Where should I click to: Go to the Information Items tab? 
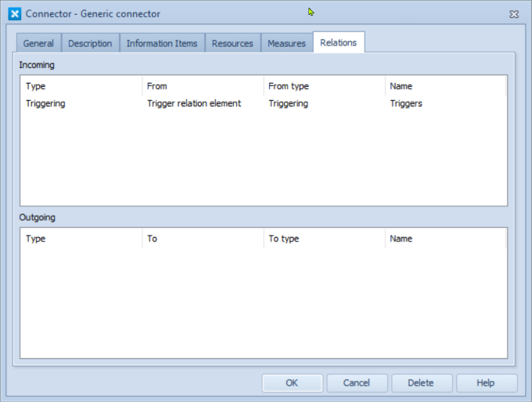[x=163, y=44]
